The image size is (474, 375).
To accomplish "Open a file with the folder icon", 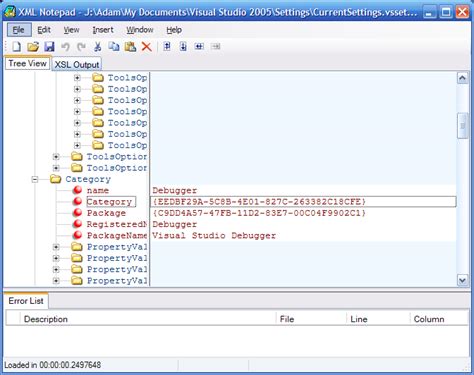I will click(x=33, y=47).
